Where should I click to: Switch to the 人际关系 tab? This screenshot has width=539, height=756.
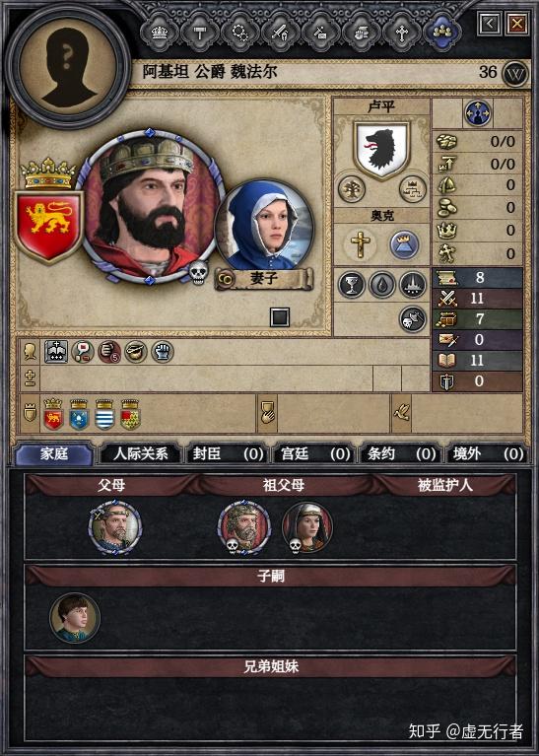(x=140, y=453)
